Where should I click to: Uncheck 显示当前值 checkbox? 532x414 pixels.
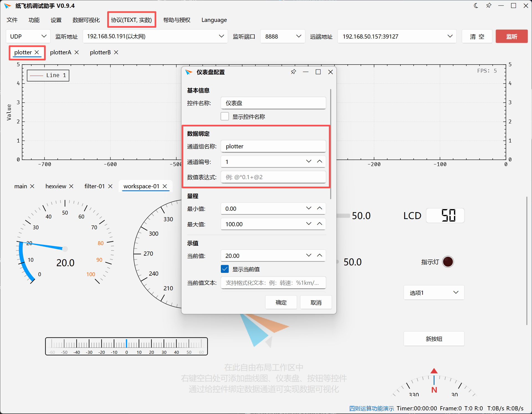(225, 269)
